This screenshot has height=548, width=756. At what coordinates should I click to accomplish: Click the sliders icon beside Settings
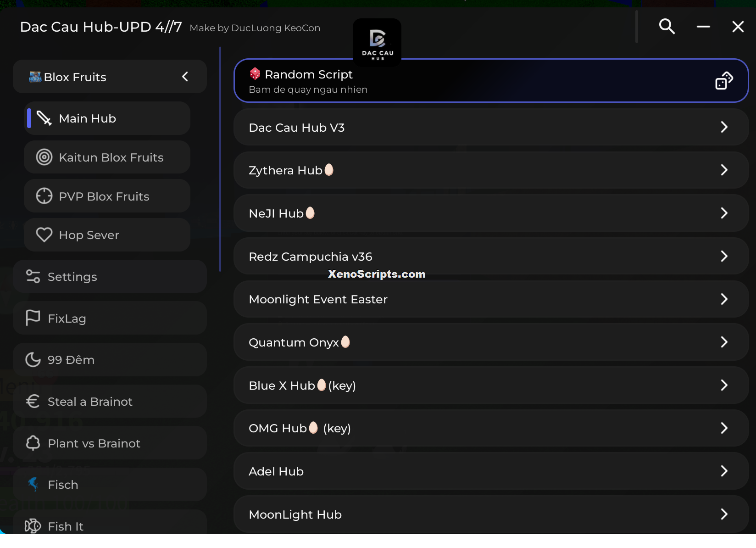click(33, 276)
